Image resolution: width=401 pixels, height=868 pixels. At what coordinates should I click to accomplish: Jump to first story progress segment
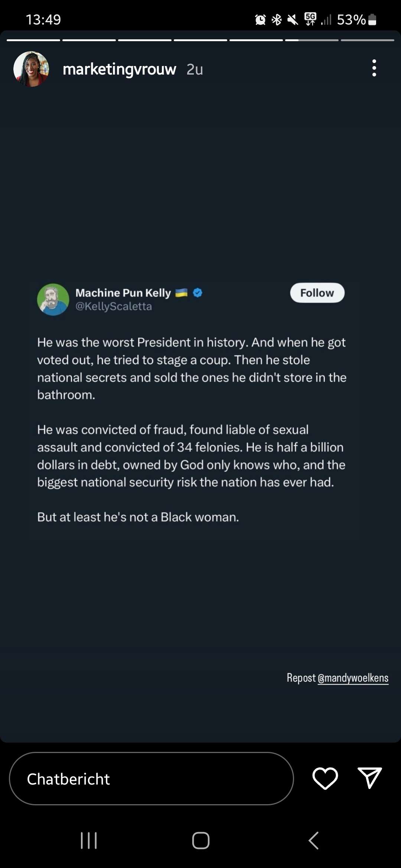tap(33, 40)
